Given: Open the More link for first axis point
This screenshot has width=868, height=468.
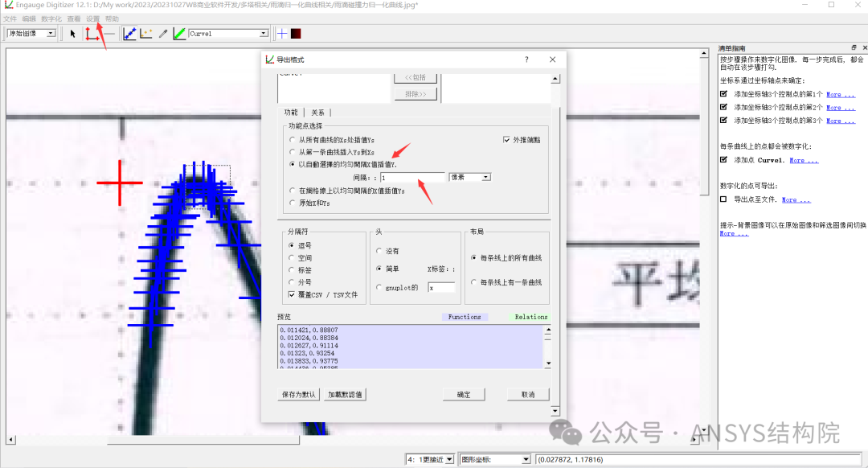Looking at the screenshot, I should coord(841,95).
